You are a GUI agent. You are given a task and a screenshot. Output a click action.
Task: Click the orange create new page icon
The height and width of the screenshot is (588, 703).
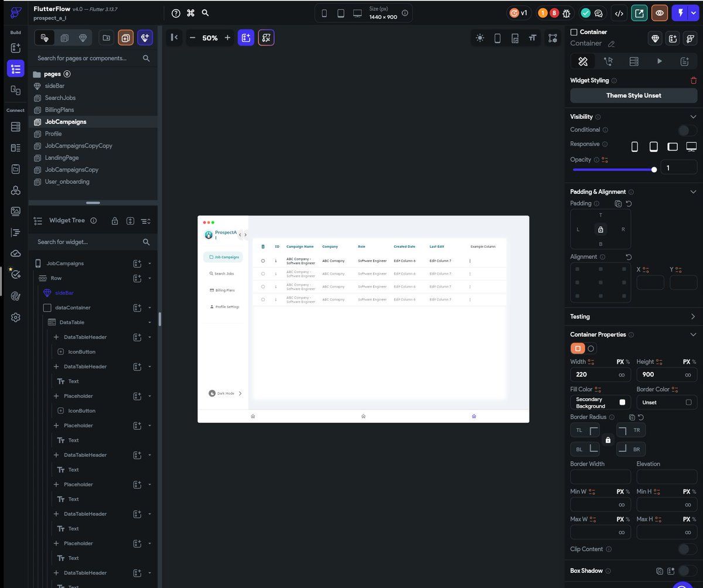click(x=125, y=37)
